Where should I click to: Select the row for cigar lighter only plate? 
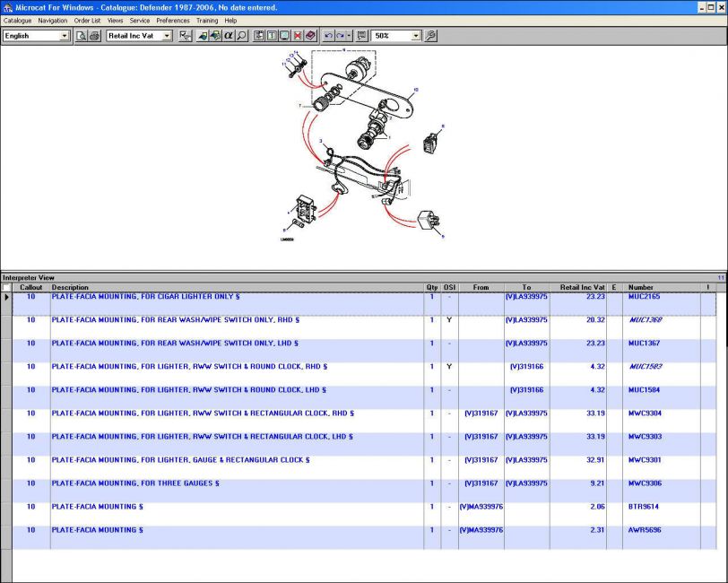coord(365,304)
